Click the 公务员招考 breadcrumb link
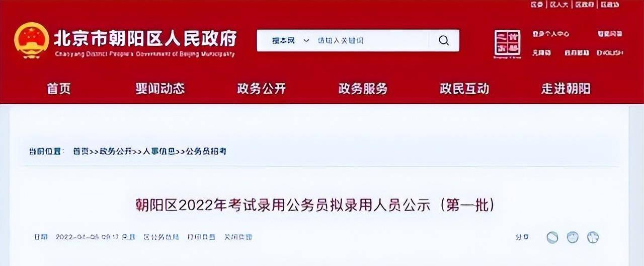This screenshot has height=266, width=644. point(206,151)
